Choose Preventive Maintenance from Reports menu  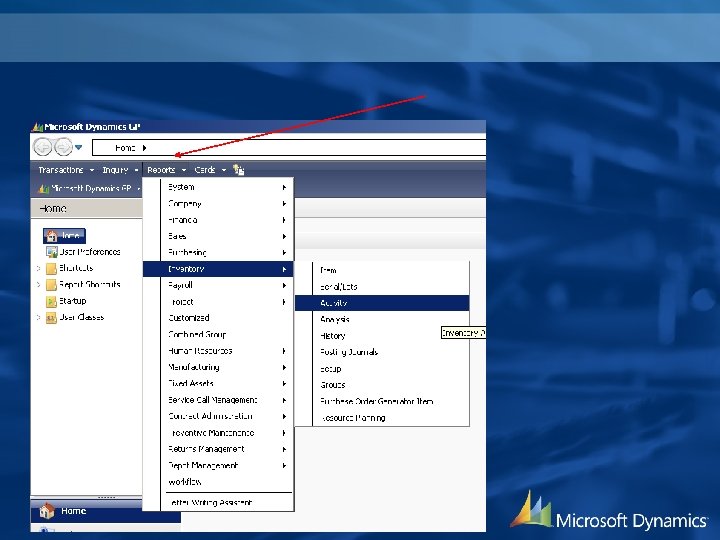218,433
